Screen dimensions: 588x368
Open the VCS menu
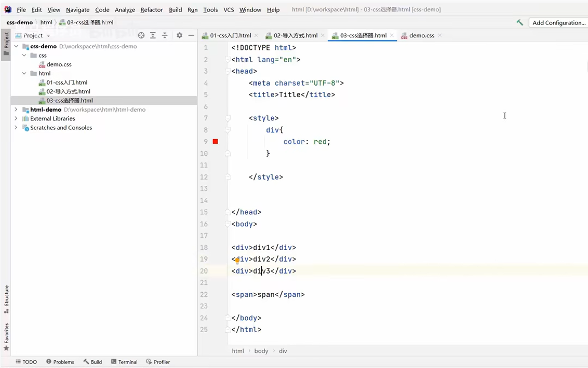(229, 10)
